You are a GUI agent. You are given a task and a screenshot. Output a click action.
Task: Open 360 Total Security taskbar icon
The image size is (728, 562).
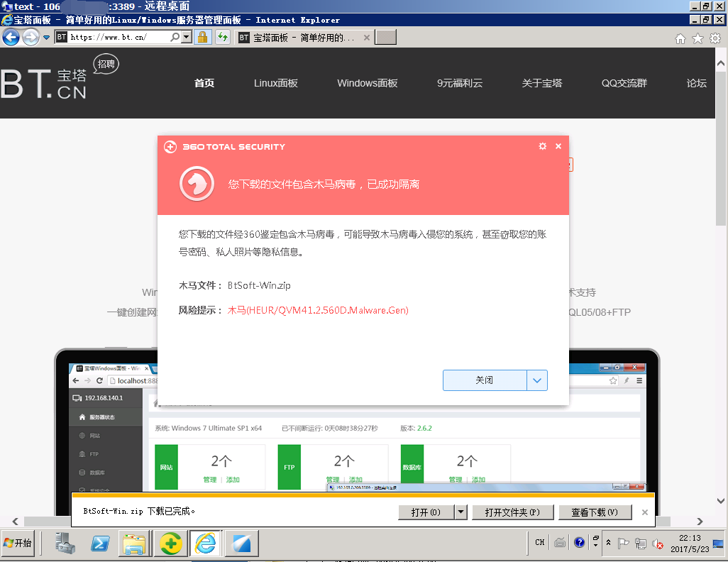(x=170, y=543)
